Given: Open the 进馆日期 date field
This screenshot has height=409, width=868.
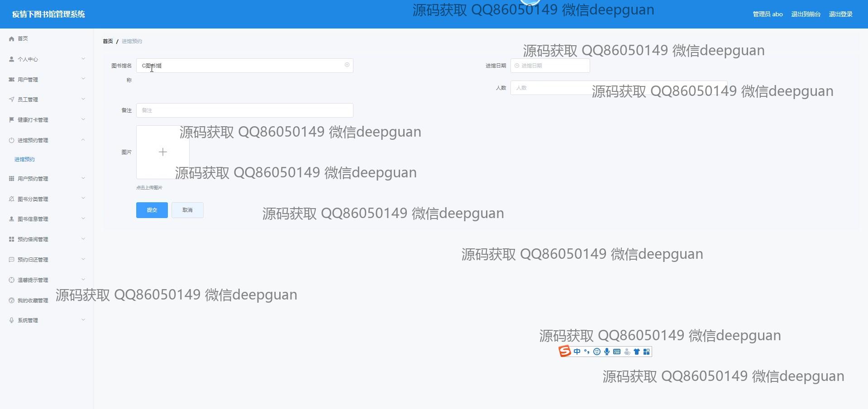Looking at the screenshot, I should 550,66.
